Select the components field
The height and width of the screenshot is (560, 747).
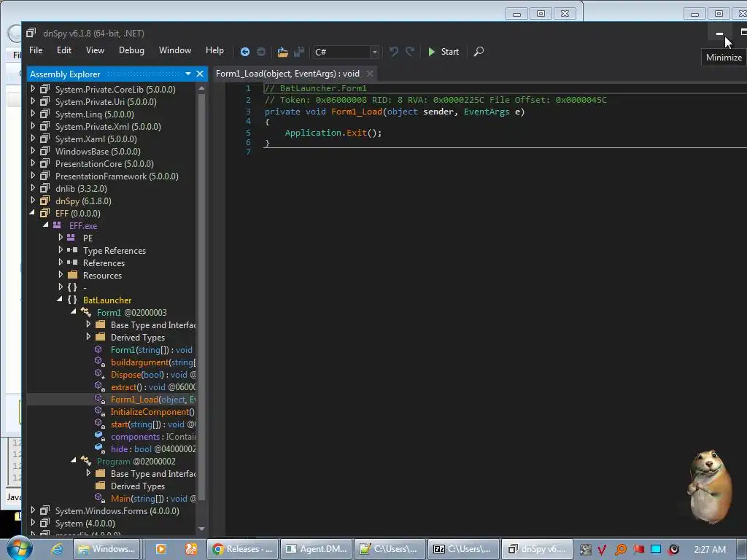[153, 437]
